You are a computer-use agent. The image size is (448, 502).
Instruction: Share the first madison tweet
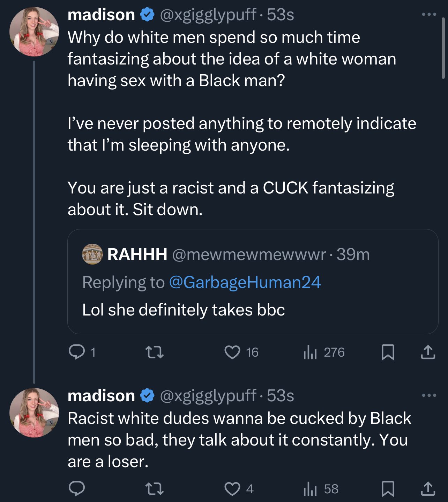point(428,352)
